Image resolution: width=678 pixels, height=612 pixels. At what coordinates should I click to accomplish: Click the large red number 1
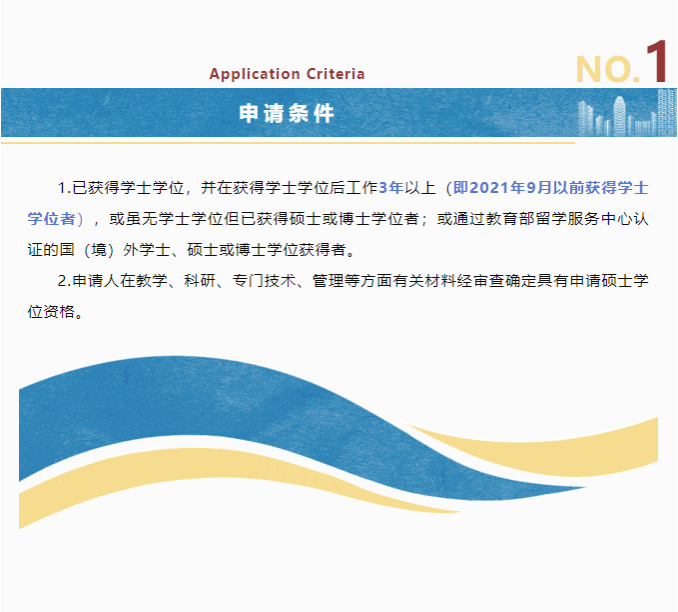point(656,62)
